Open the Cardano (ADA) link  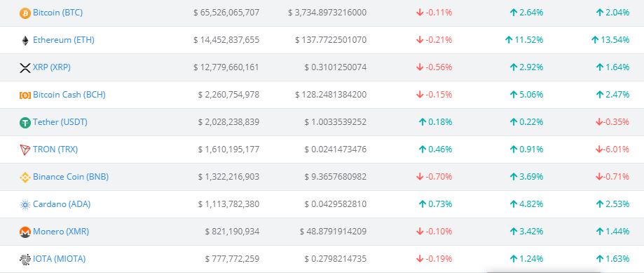pyautogui.click(x=62, y=204)
